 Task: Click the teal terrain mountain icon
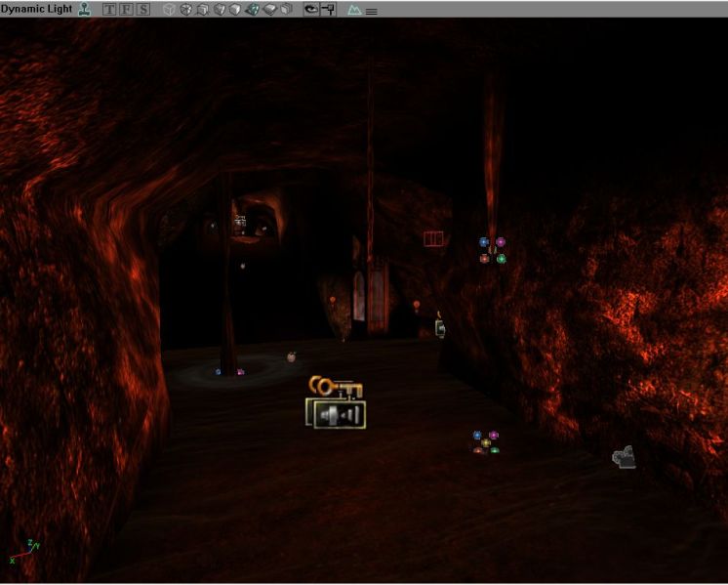[354, 10]
